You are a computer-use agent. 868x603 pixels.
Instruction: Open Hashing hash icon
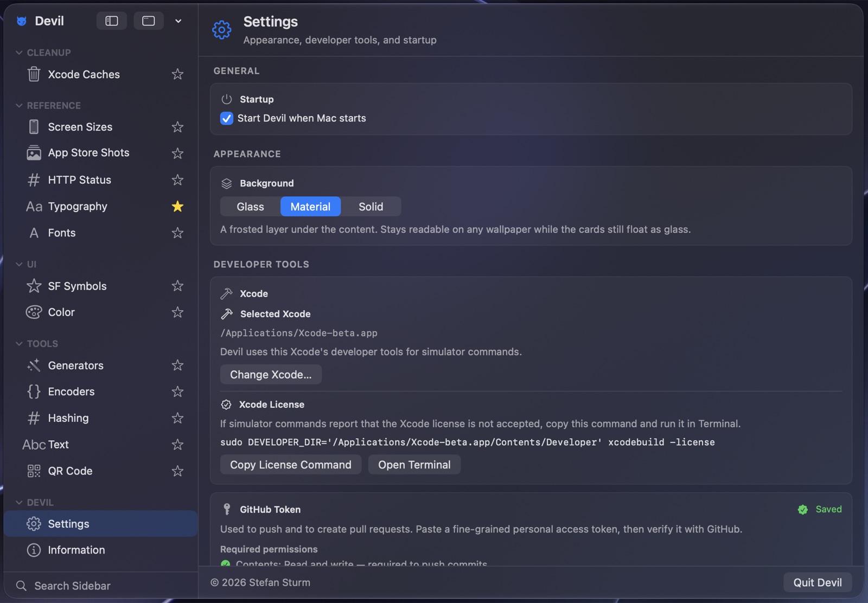tap(34, 418)
